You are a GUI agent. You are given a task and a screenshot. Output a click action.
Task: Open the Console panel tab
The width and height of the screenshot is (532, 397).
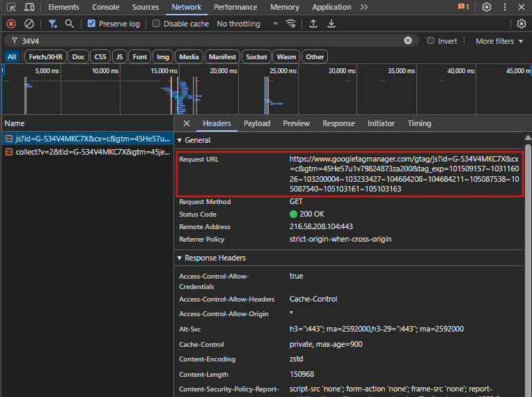[106, 7]
